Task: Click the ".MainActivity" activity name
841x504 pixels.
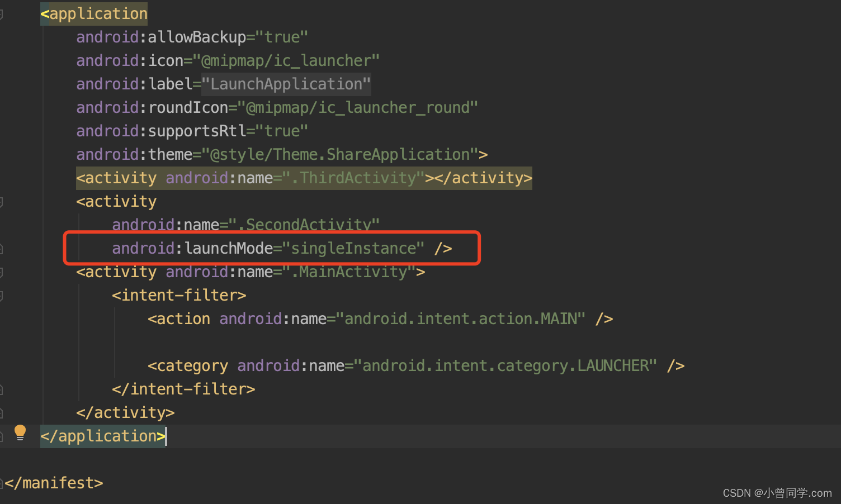Action: tap(349, 272)
